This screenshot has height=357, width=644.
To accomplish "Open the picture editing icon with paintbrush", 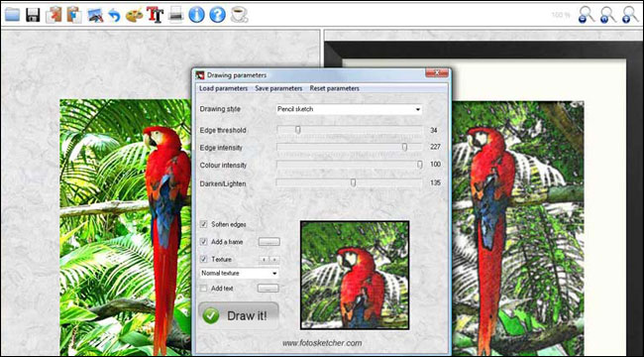I will click(x=95, y=15).
